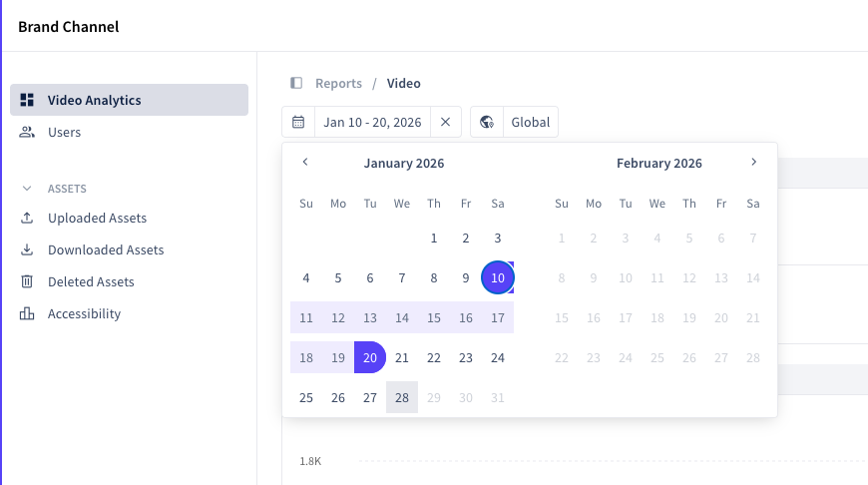Go to previous month in calendar
This screenshot has height=485, width=868.
305,162
